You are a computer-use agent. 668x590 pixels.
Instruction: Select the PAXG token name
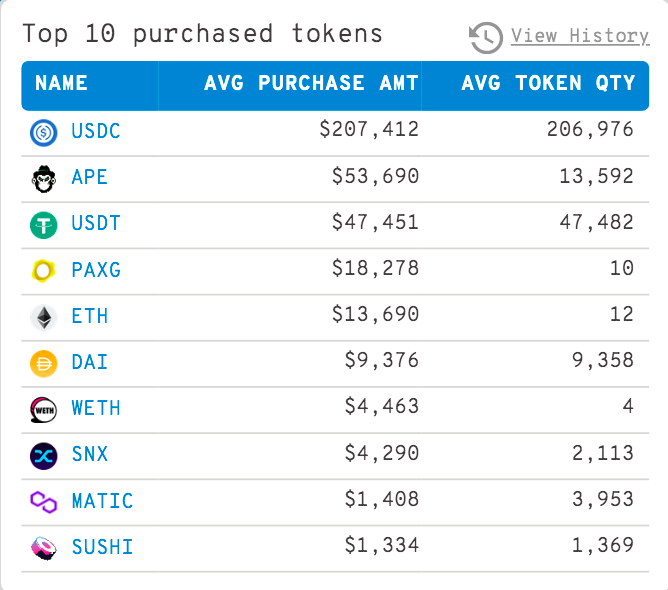click(x=96, y=270)
